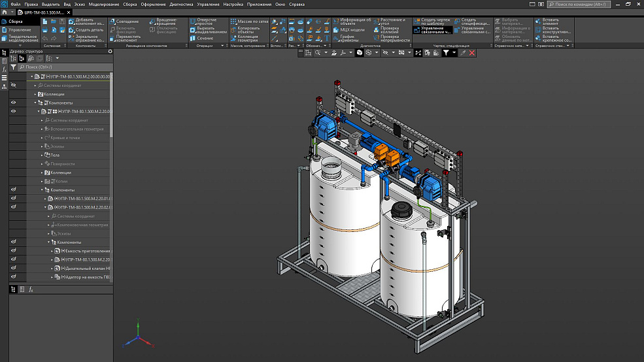Screen dimensions: 644x362
Task: Open the 'Диагностика' menu
Action: point(181,4)
